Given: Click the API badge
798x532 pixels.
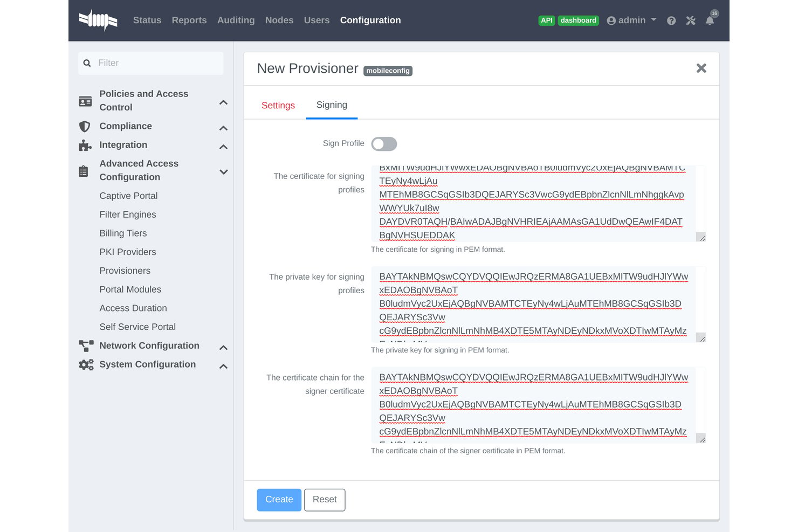Looking at the screenshot, I should (547, 20).
